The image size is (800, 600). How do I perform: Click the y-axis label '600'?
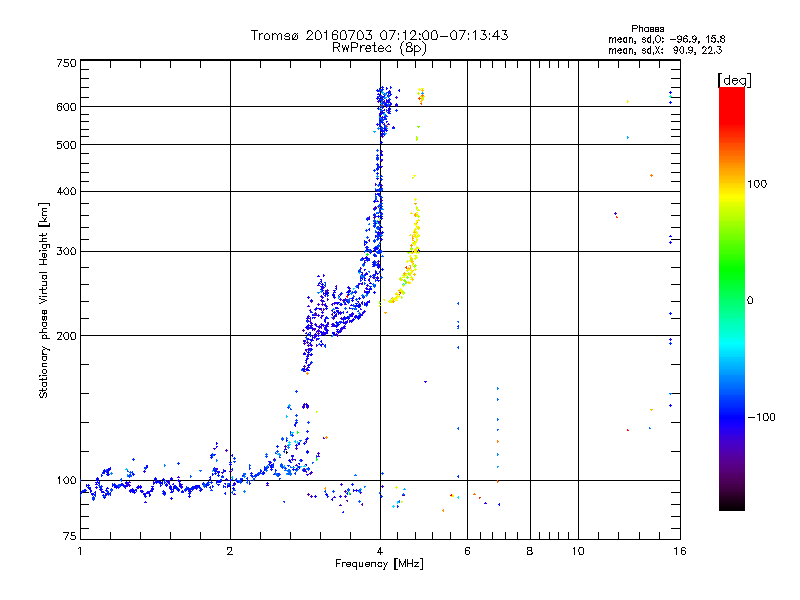[x=66, y=107]
